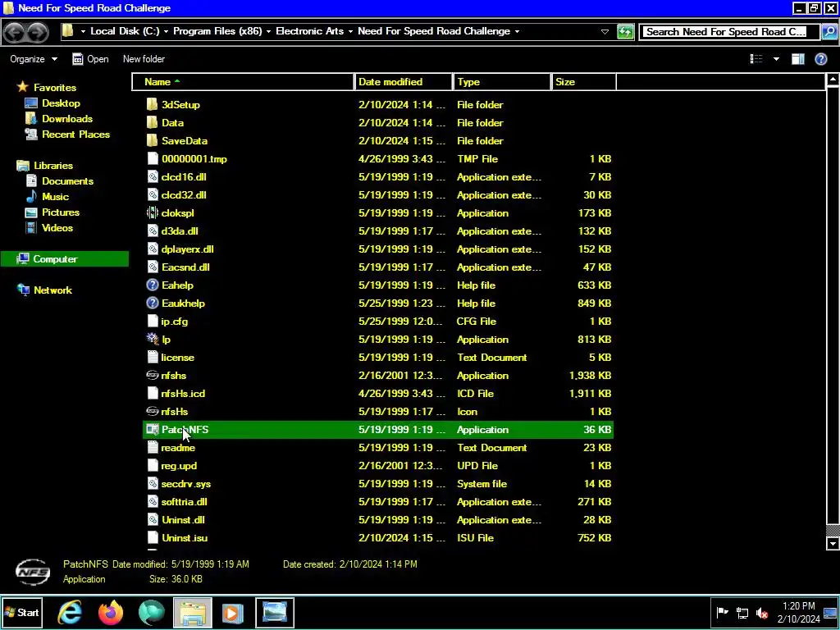This screenshot has height=630, width=840.
Task: Select the secdrv.sys file icon
Action: pos(152,484)
